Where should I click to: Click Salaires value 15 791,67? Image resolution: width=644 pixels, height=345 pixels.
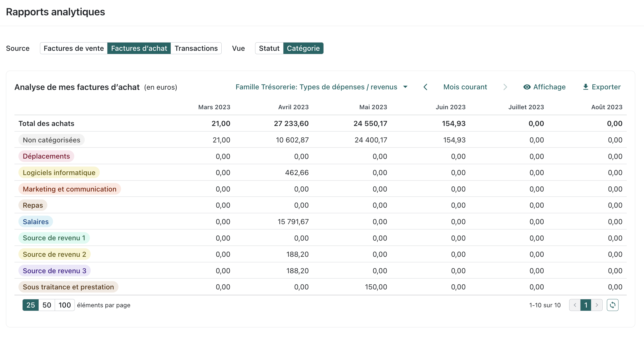tap(293, 222)
